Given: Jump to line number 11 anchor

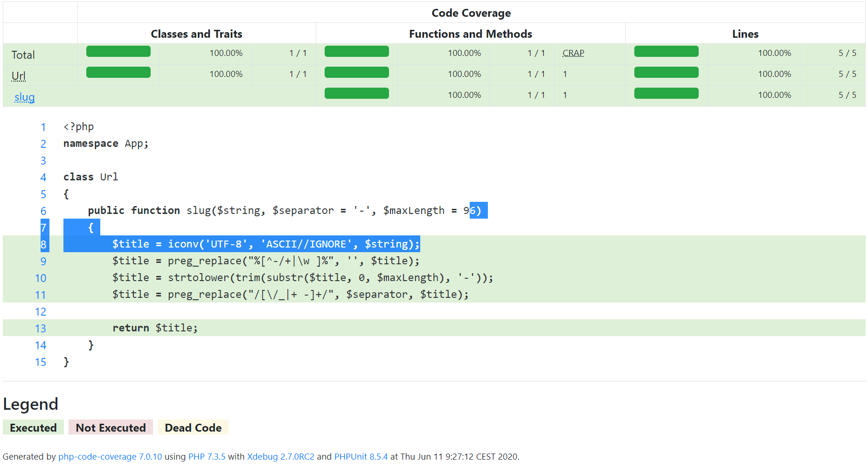Looking at the screenshot, I should coord(41,295).
